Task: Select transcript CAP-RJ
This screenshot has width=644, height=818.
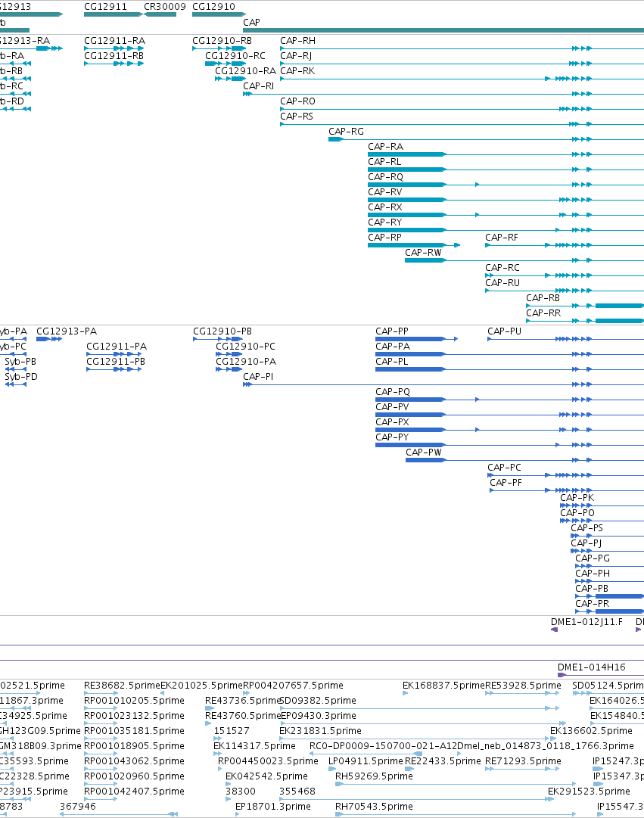Action: [x=296, y=56]
